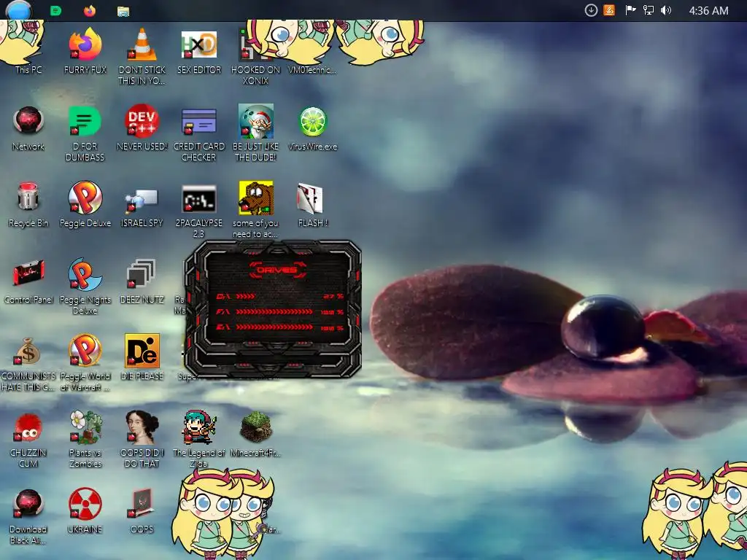Open FURRY FUX Firefox shortcut
The image size is (747, 560).
coord(85,51)
